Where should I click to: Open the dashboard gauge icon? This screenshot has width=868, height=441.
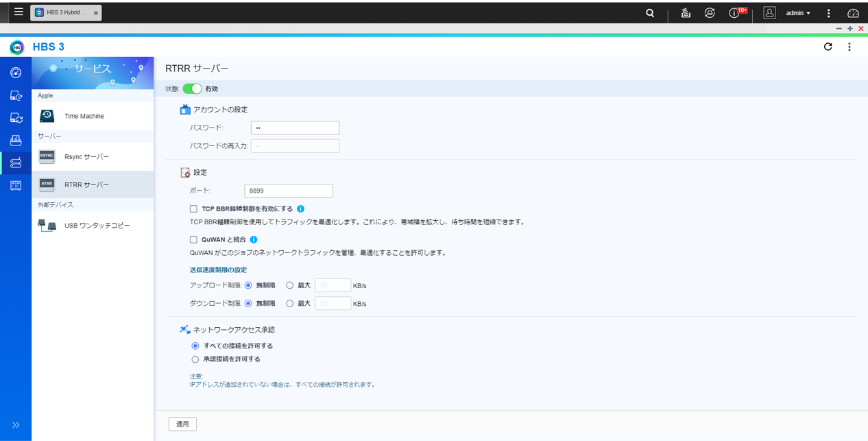pos(853,13)
